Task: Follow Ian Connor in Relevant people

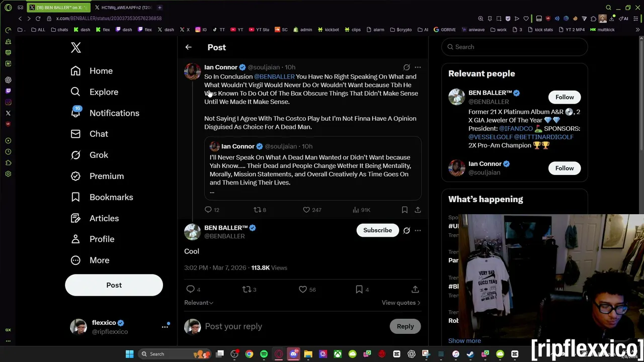Action: point(565,168)
